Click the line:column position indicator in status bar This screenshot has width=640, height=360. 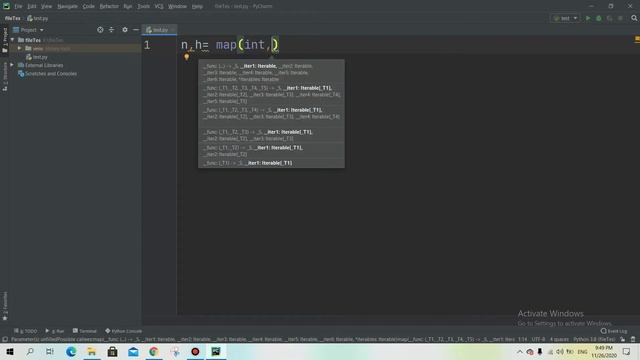[522, 339]
